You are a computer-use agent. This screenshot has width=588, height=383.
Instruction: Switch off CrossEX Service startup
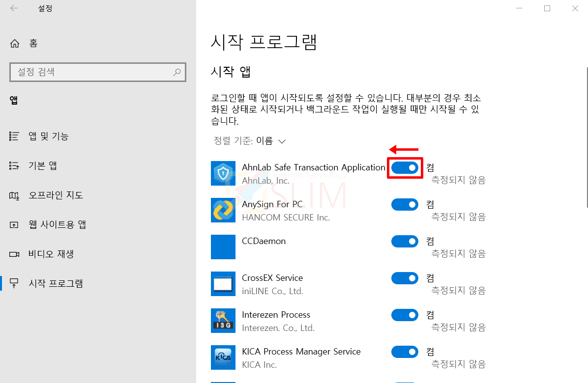(405, 278)
